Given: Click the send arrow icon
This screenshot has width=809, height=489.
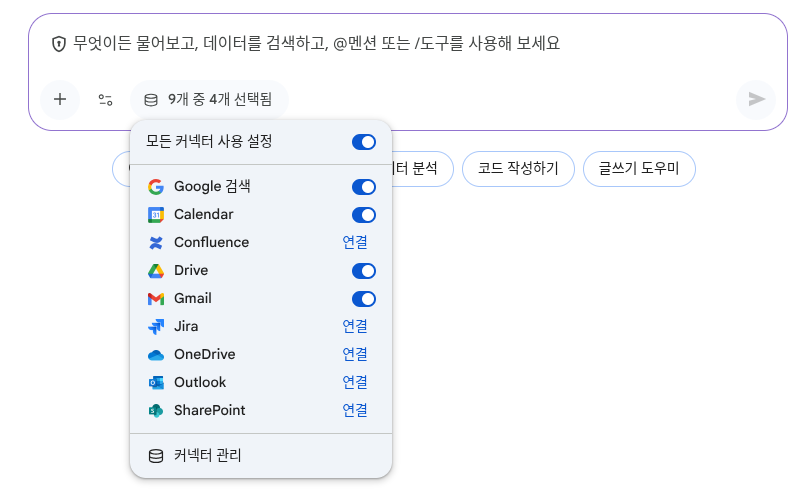Looking at the screenshot, I should tap(756, 99).
